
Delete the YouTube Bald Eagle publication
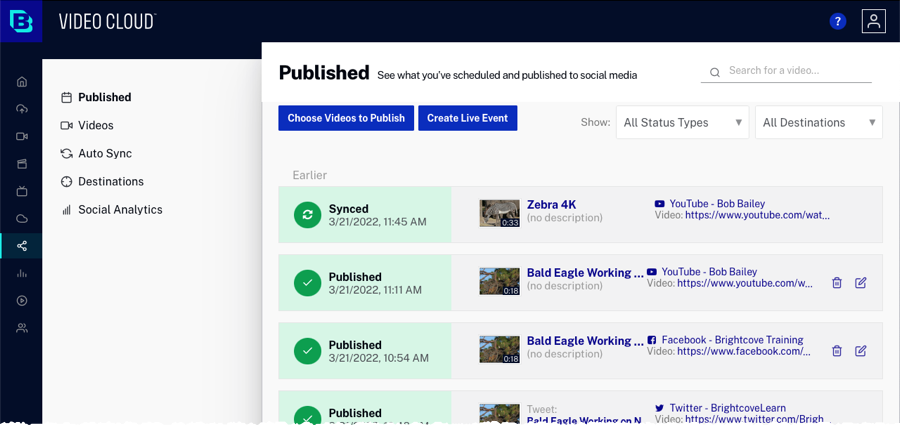click(837, 283)
